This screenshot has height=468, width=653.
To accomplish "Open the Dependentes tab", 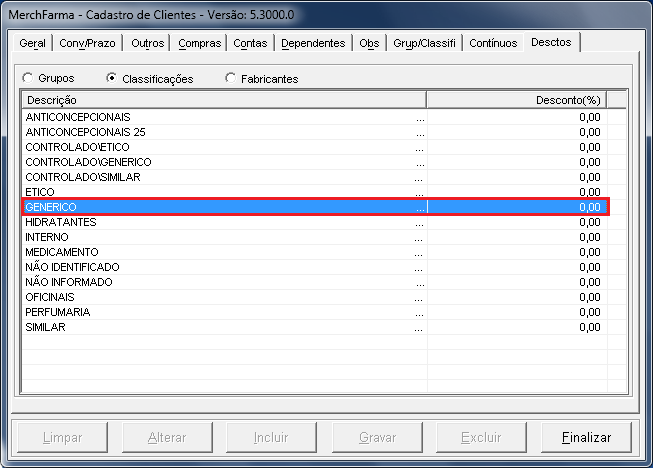I will pos(313,44).
